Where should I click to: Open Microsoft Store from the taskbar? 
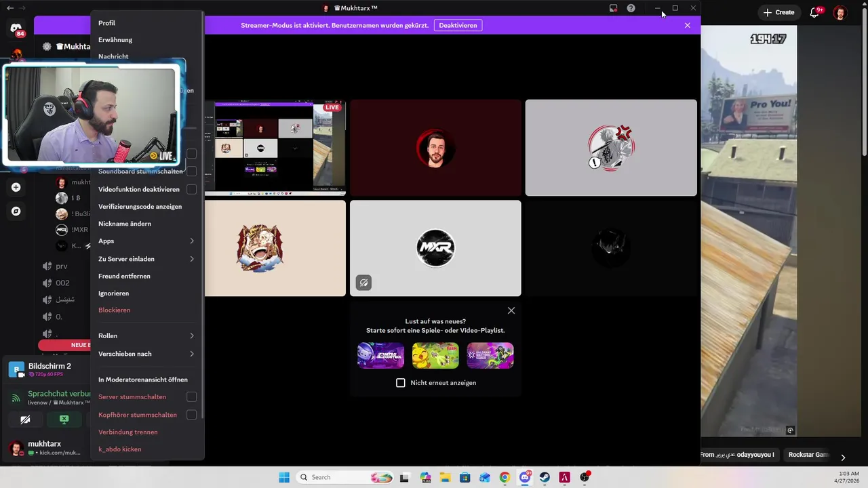pyautogui.click(x=465, y=477)
